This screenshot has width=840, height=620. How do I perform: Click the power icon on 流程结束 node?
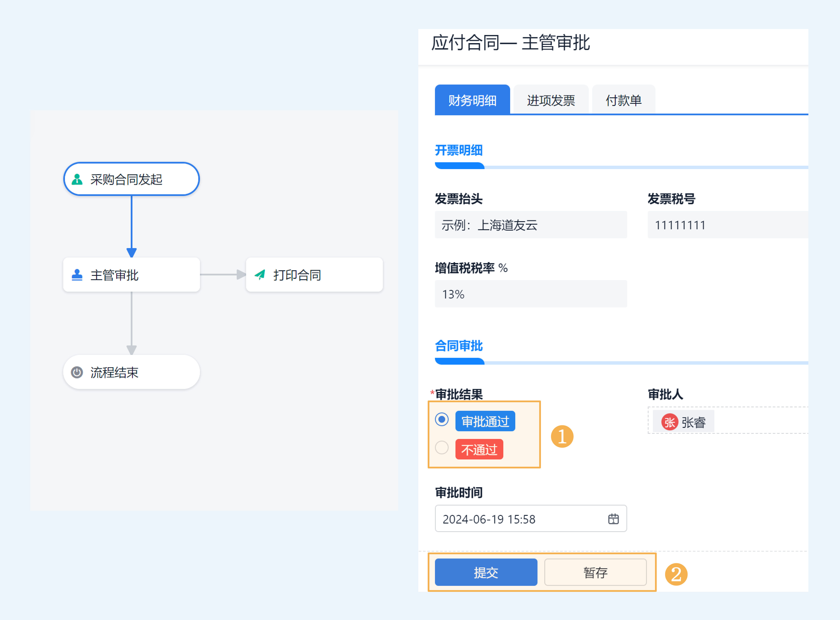coord(77,372)
